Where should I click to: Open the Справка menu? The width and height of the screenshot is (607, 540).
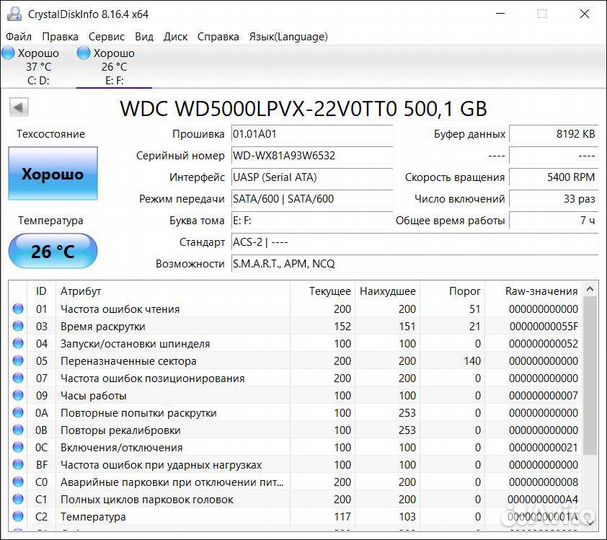218,37
